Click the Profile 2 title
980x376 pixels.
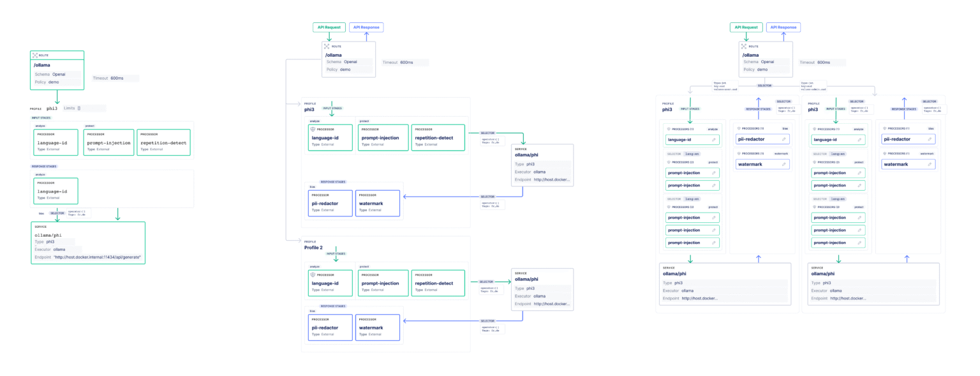point(313,247)
